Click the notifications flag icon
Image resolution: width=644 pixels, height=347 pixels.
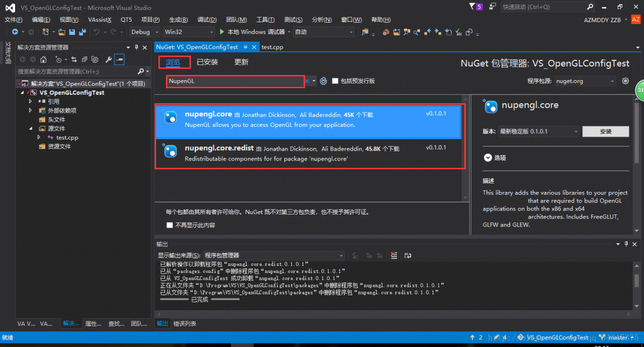pyautogui.click(x=472, y=7)
